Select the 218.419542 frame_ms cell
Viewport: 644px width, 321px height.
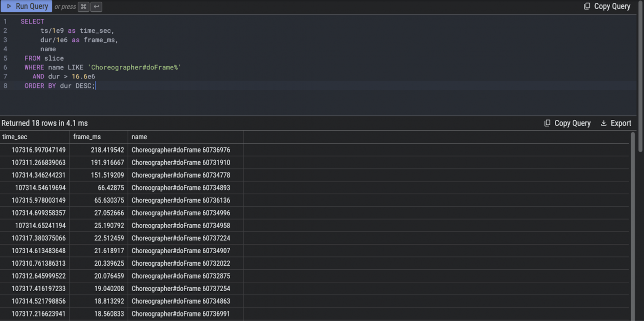tap(107, 150)
